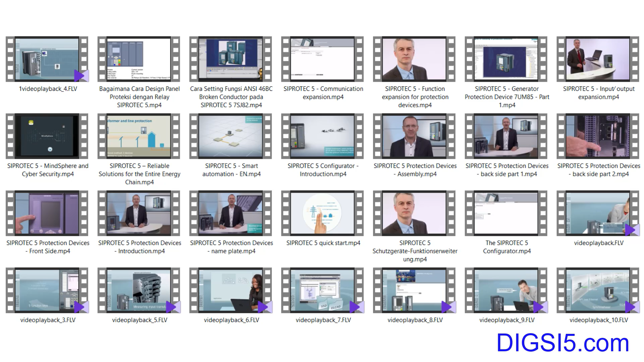Open SIPROTEC 5 Configurator - Introduction.mp4
Image resolution: width=644 pixels, height=362 pixels.
(x=322, y=136)
